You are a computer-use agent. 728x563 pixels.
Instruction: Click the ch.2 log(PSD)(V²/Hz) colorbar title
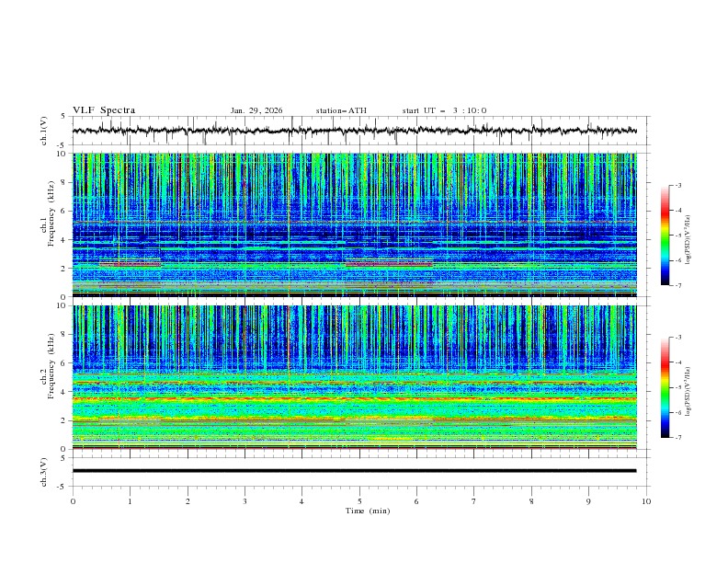pyautogui.click(x=688, y=392)
